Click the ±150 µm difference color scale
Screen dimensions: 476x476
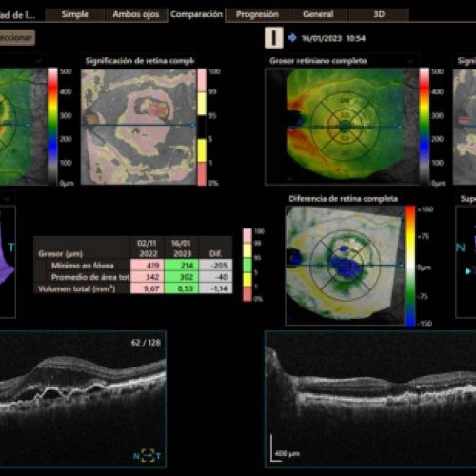click(409, 266)
